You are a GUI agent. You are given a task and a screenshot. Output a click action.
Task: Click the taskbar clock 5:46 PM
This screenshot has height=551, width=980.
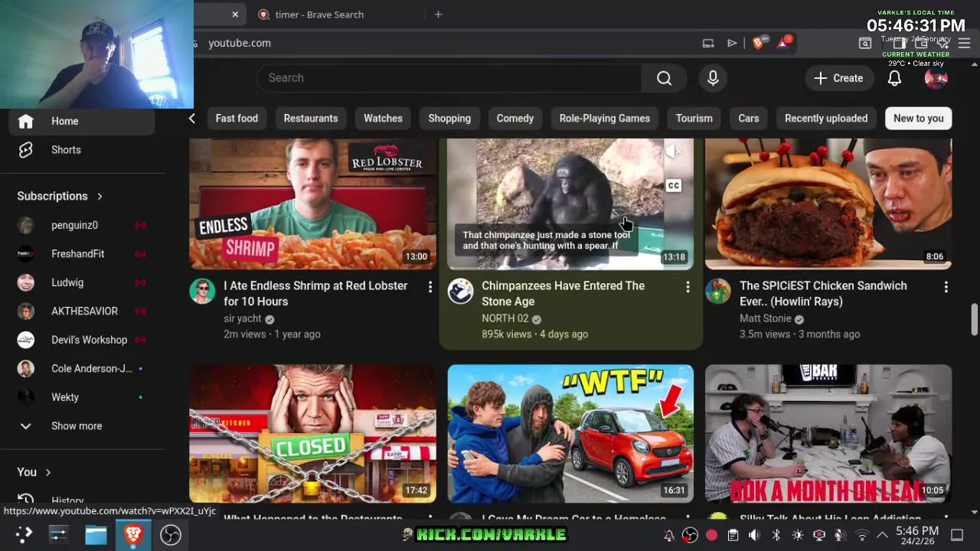[916, 535]
